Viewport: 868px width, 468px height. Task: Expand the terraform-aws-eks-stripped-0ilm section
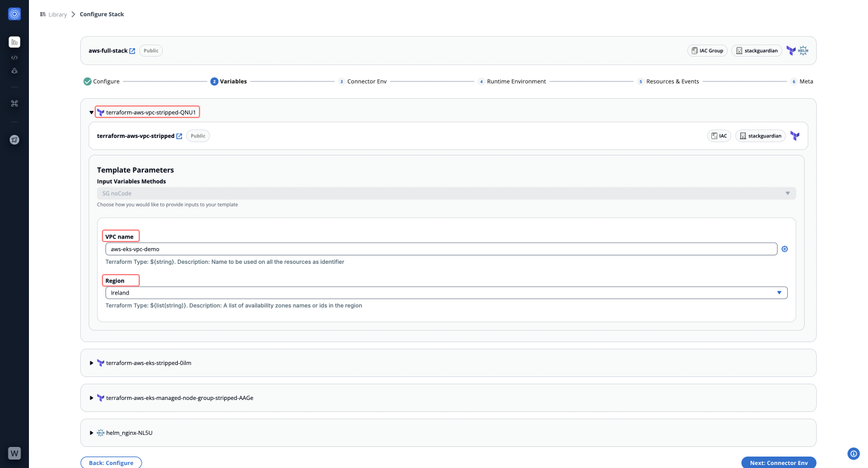pyautogui.click(x=92, y=363)
